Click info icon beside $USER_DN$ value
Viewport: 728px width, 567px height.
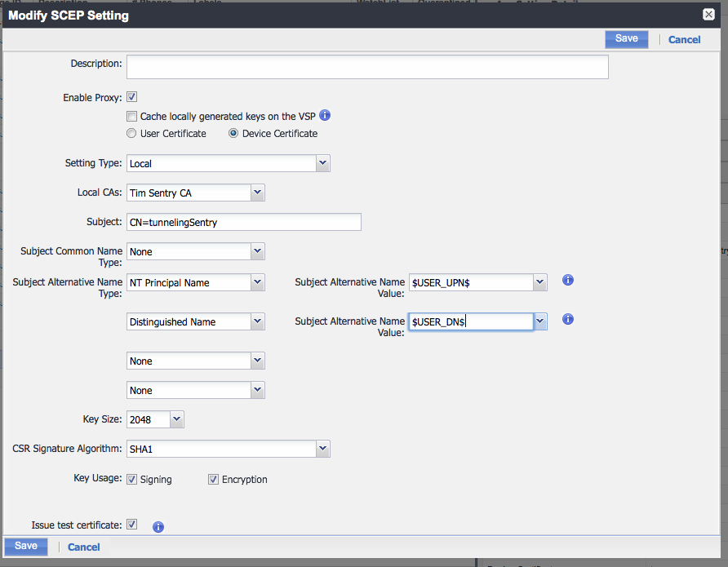click(568, 319)
